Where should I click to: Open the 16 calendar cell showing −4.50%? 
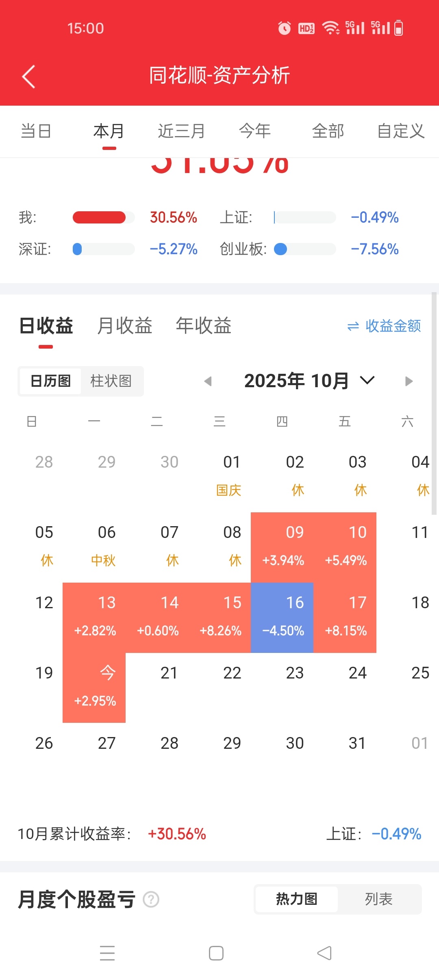(282, 618)
